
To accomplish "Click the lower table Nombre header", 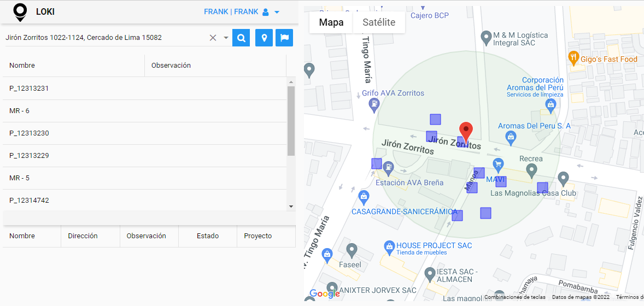I will [x=22, y=236].
